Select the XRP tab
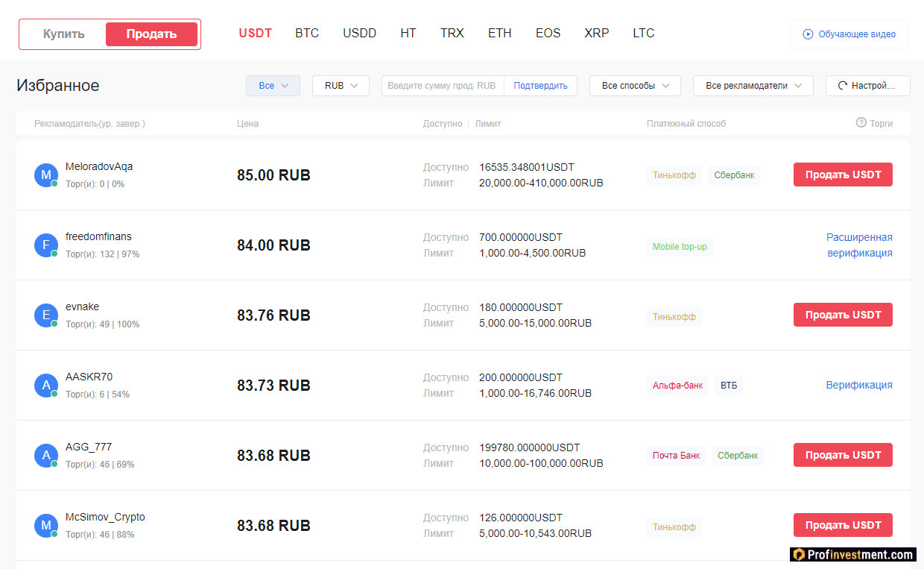The height and width of the screenshot is (569, 924). (597, 34)
